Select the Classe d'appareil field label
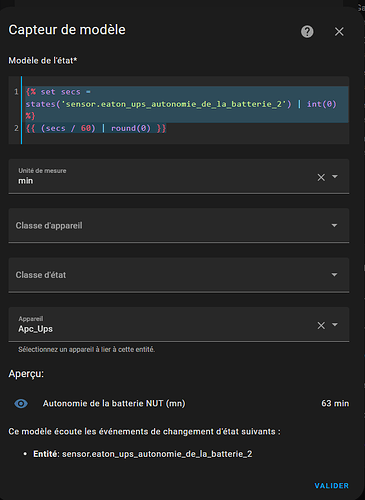 point(49,226)
